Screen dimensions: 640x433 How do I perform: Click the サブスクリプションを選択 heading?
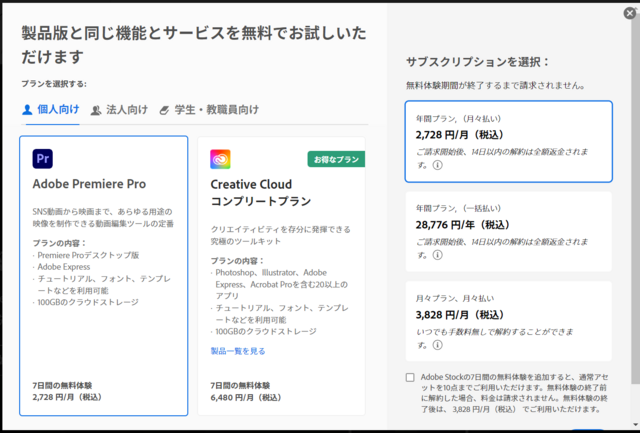click(x=478, y=62)
